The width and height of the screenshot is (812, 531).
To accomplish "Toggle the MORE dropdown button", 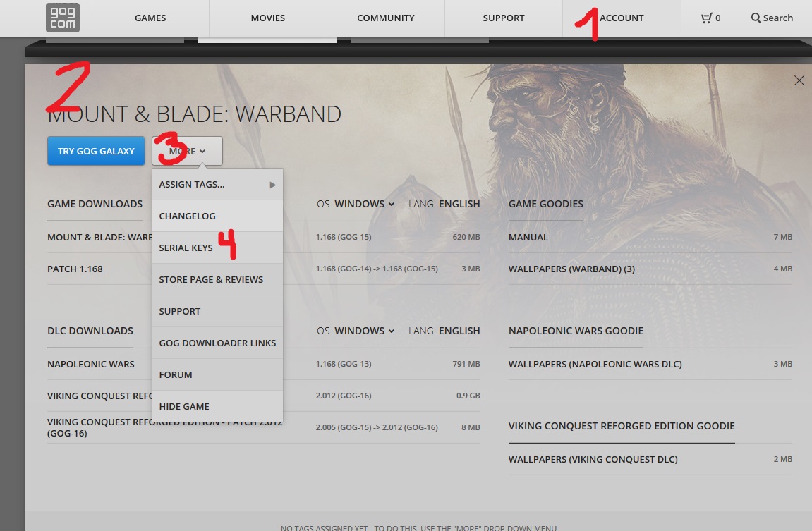I will 187,151.
